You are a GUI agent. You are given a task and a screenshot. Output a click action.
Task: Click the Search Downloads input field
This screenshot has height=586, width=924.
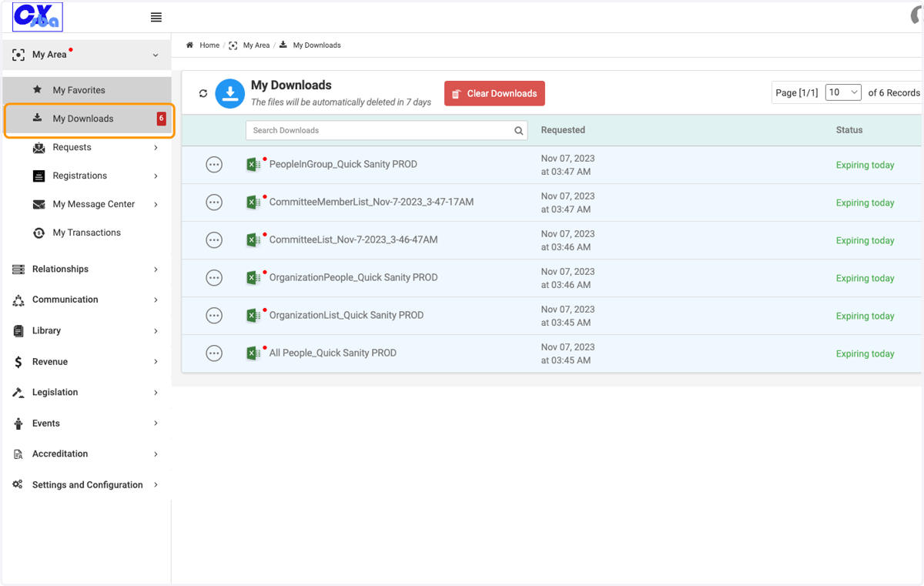click(x=387, y=130)
